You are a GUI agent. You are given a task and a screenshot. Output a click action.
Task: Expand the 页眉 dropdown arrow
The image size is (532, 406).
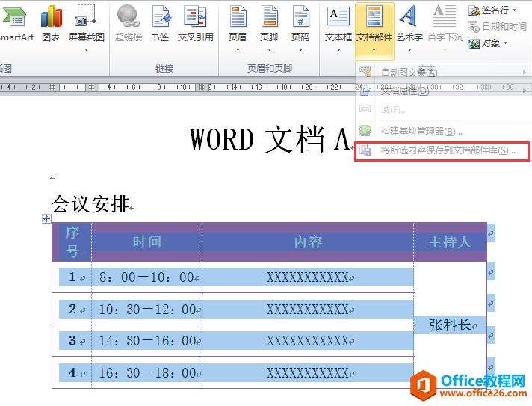[238, 50]
